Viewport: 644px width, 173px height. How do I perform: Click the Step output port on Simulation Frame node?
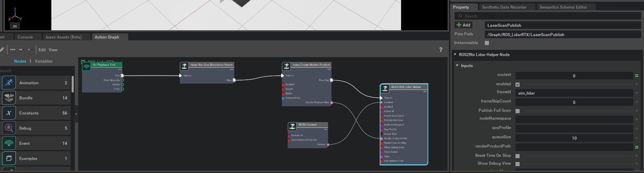234,80
